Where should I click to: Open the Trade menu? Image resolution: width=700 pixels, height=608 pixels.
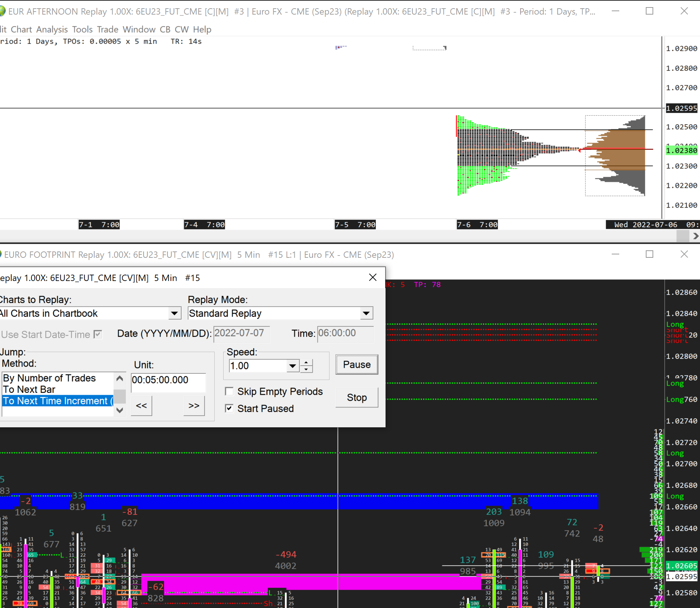tap(108, 29)
